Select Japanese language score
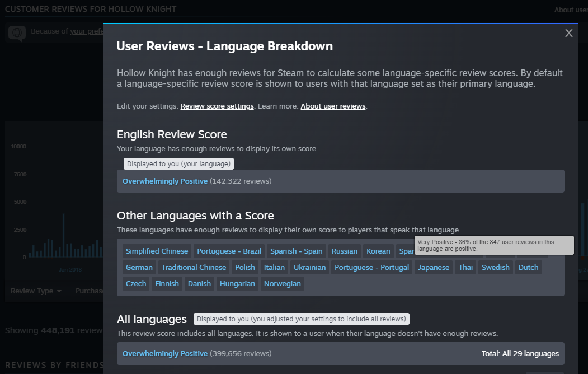Viewport: 588px width, 374px height. [x=434, y=268]
